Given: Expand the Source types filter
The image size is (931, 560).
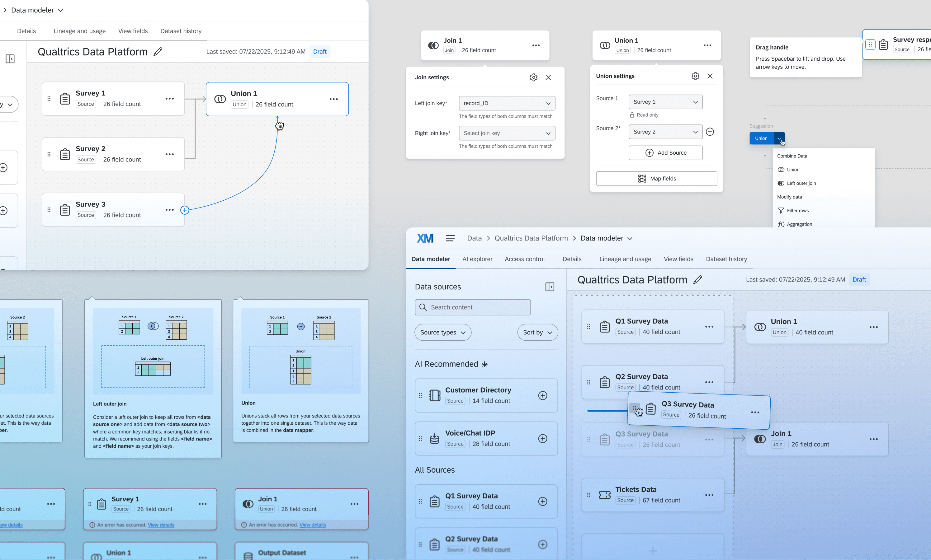Looking at the screenshot, I should point(443,333).
